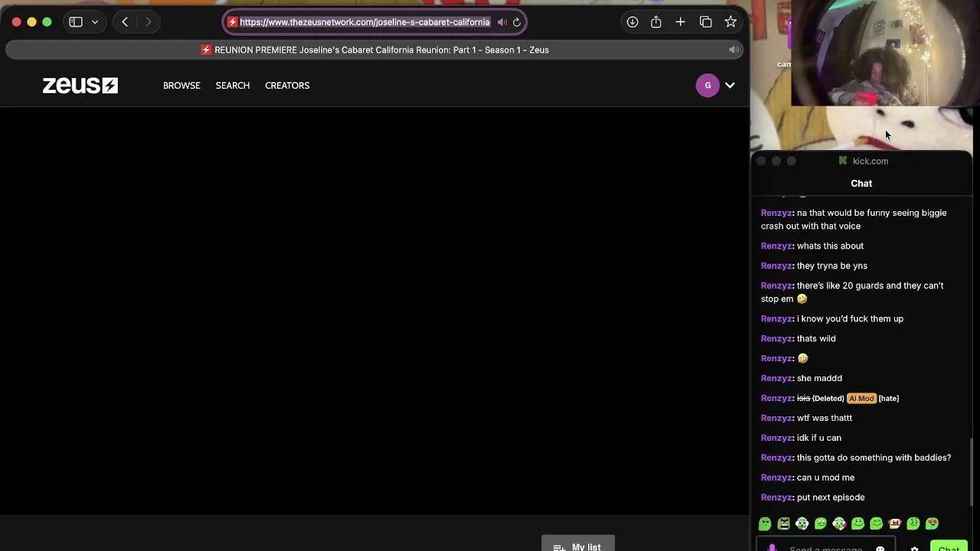Insert the headphones emote with pink accent, fifth in row
Screen dimensions: 980x551
pos(839,523)
